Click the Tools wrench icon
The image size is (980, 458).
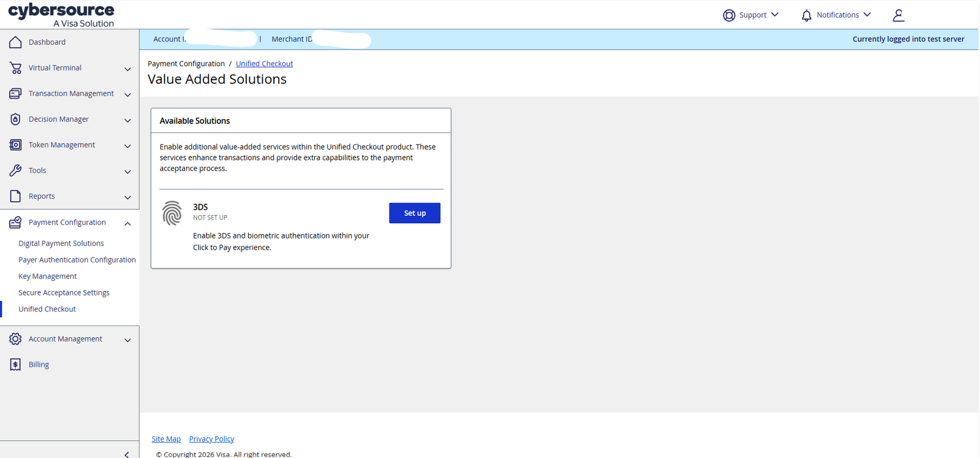(x=15, y=170)
